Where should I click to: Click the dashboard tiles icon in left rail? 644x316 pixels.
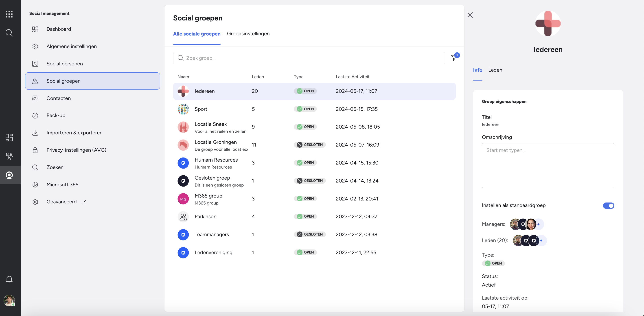[x=9, y=138]
